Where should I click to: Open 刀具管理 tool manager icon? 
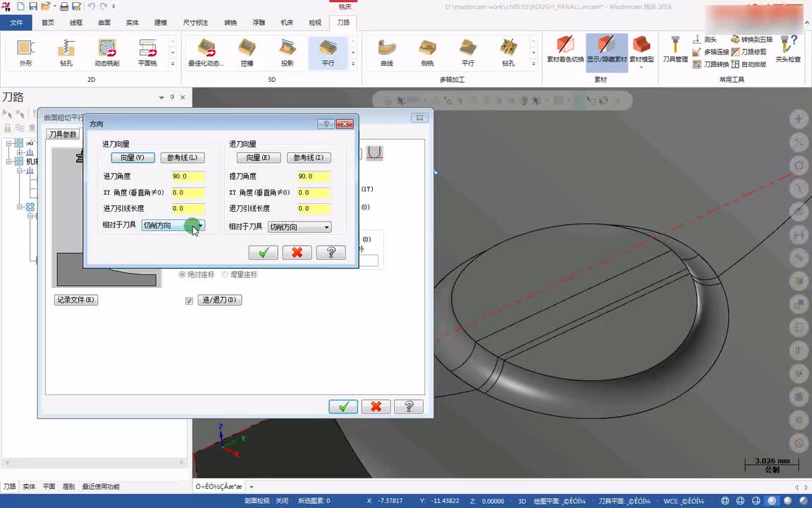point(675,50)
